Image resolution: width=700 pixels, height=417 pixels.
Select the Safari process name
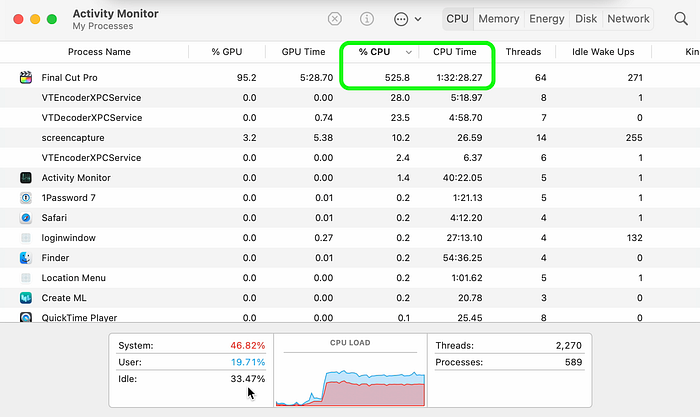click(x=54, y=218)
